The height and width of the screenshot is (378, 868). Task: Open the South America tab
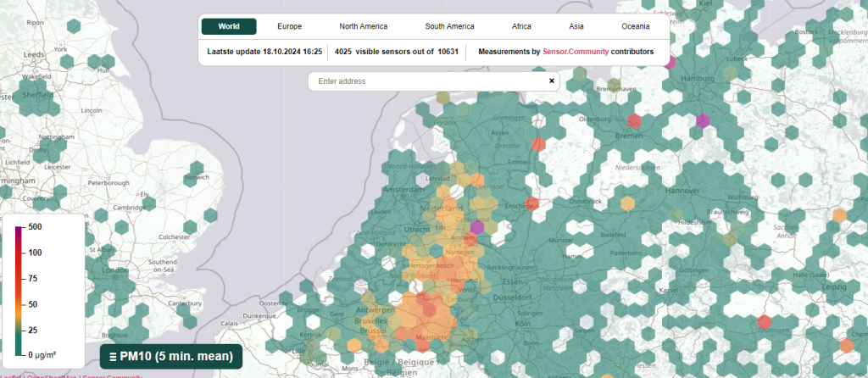(449, 26)
